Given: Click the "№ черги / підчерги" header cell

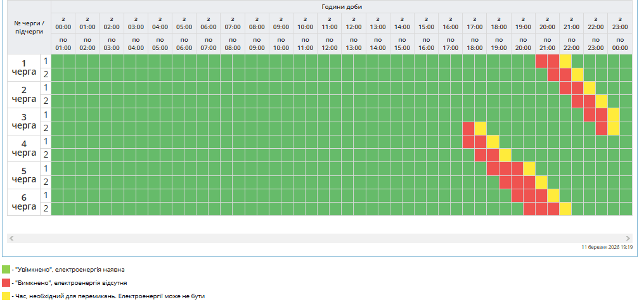Looking at the screenshot, I should click(x=29, y=27).
